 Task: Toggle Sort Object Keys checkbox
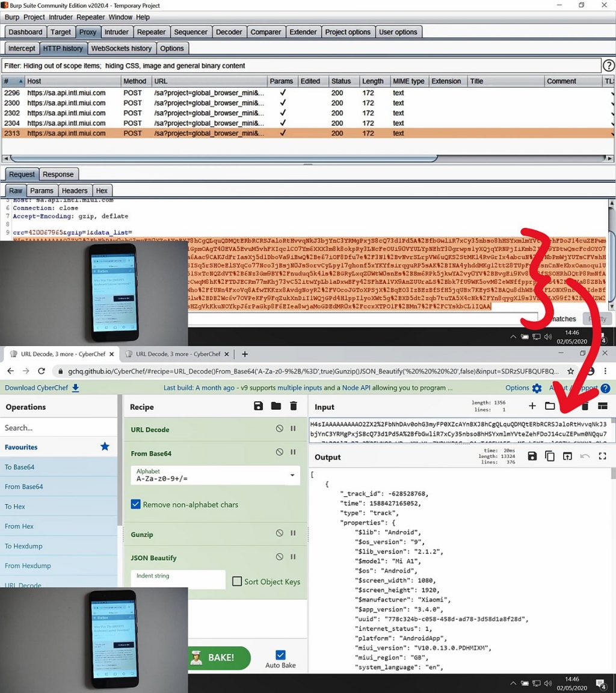click(x=237, y=581)
